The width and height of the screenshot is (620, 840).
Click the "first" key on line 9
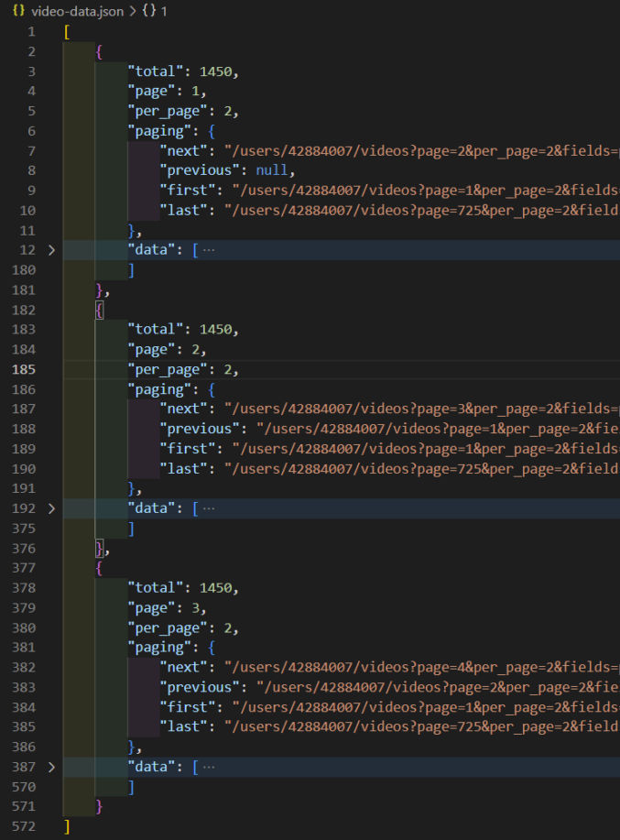(188, 191)
